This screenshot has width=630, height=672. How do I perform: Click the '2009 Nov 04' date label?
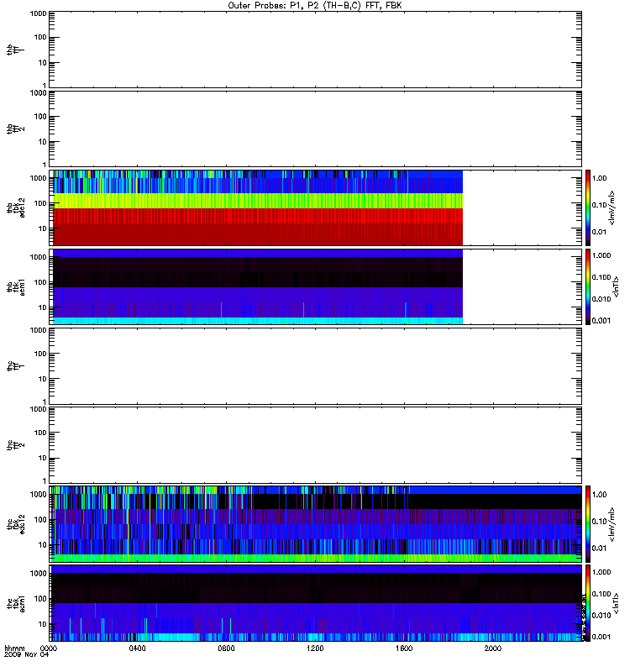click(x=27, y=655)
